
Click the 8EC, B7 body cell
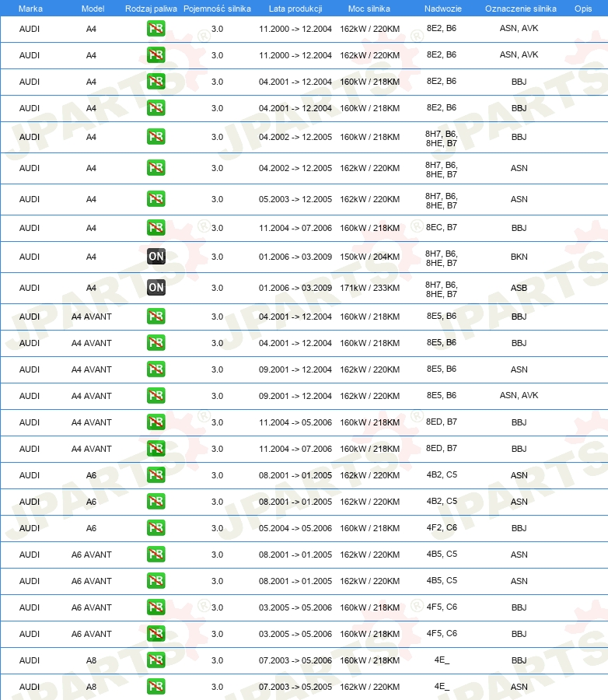tap(442, 227)
